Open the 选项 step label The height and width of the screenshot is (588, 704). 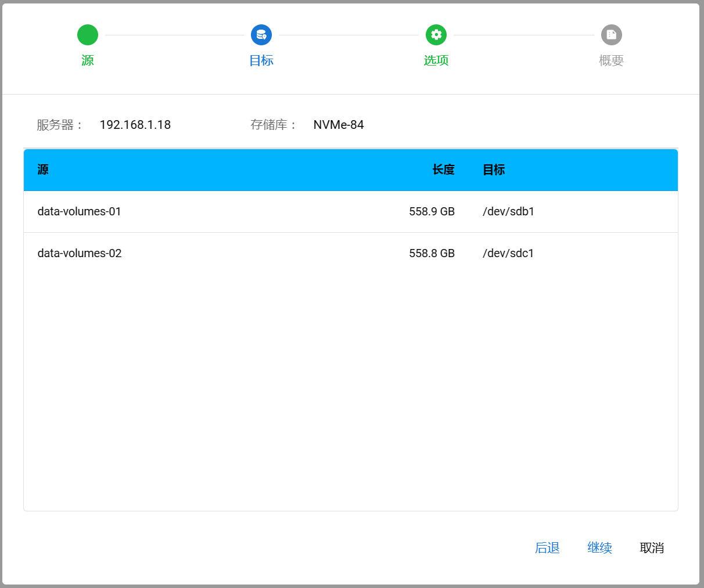pos(436,60)
